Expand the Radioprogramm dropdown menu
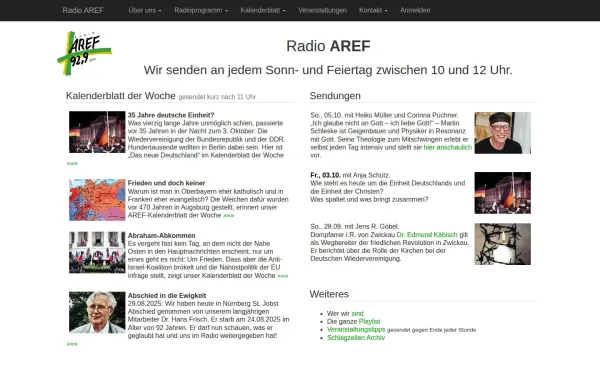This screenshot has height=375, width=600. 201,10
